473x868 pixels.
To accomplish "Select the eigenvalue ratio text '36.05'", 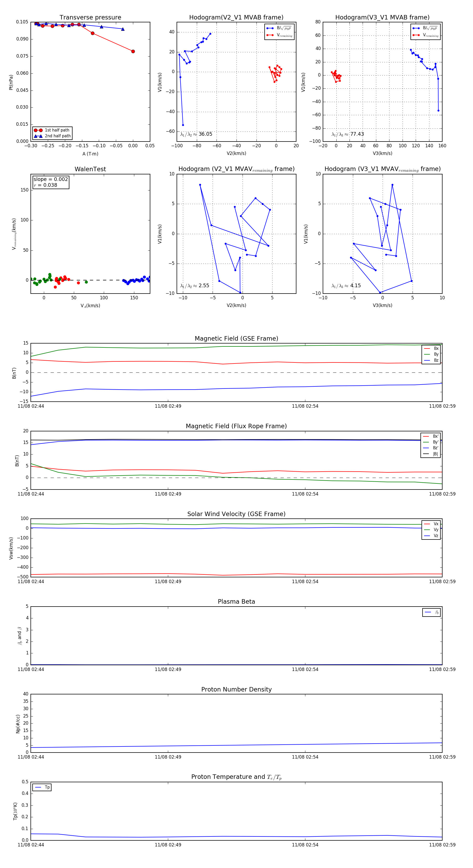I will pyautogui.click(x=205, y=134).
